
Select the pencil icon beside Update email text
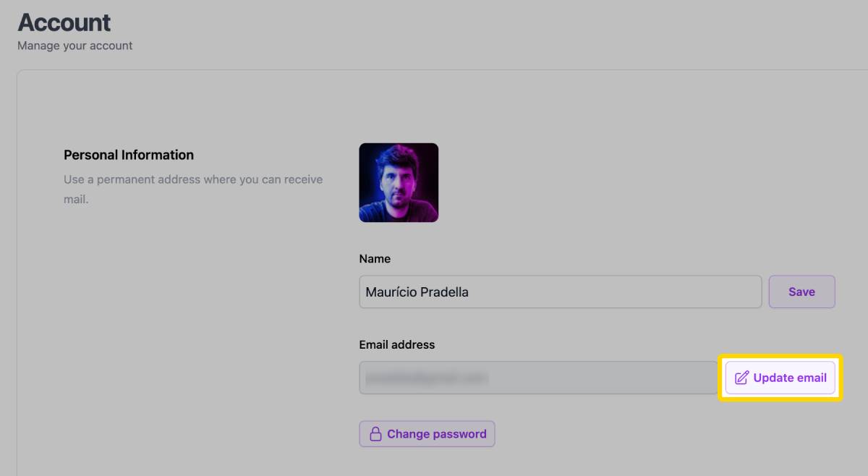point(740,377)
